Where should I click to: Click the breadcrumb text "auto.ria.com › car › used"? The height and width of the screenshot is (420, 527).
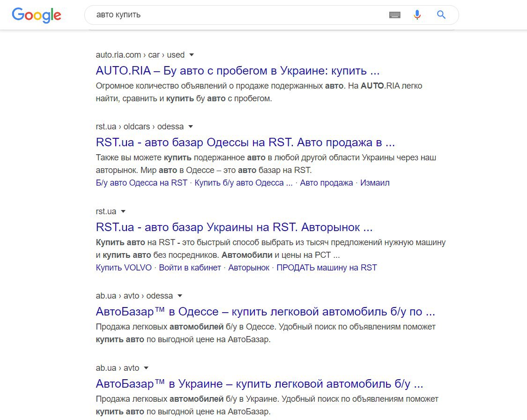point(140,55)
